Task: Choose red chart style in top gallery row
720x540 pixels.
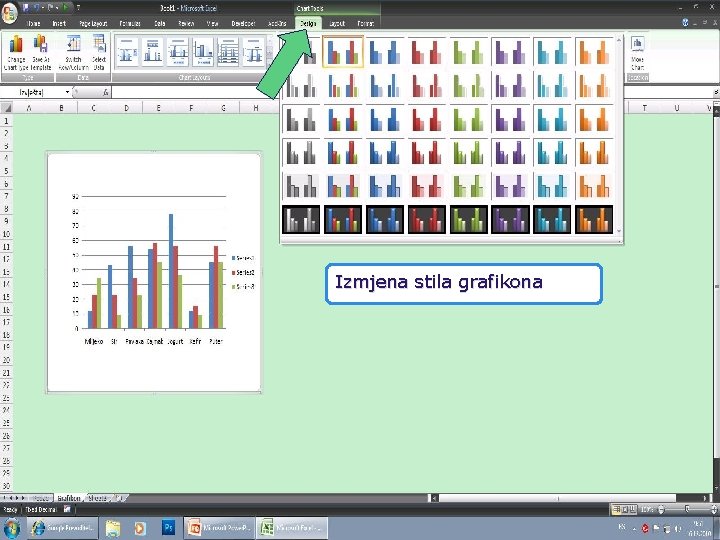Action: pyautogui.click(x=427, y=52)
